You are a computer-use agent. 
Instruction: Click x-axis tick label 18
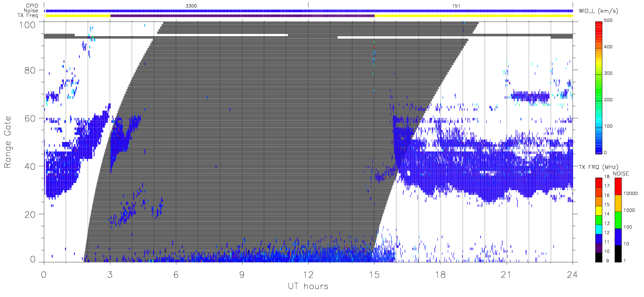click(440, 274)
